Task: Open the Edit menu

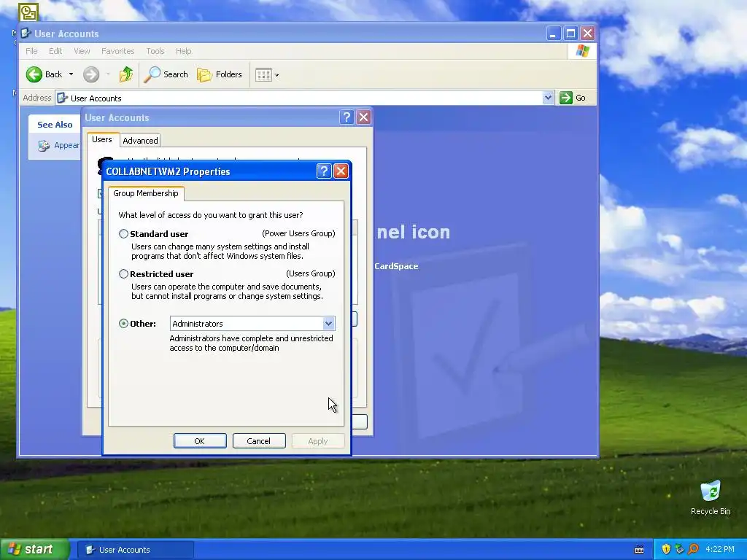Action: point(55,51)
